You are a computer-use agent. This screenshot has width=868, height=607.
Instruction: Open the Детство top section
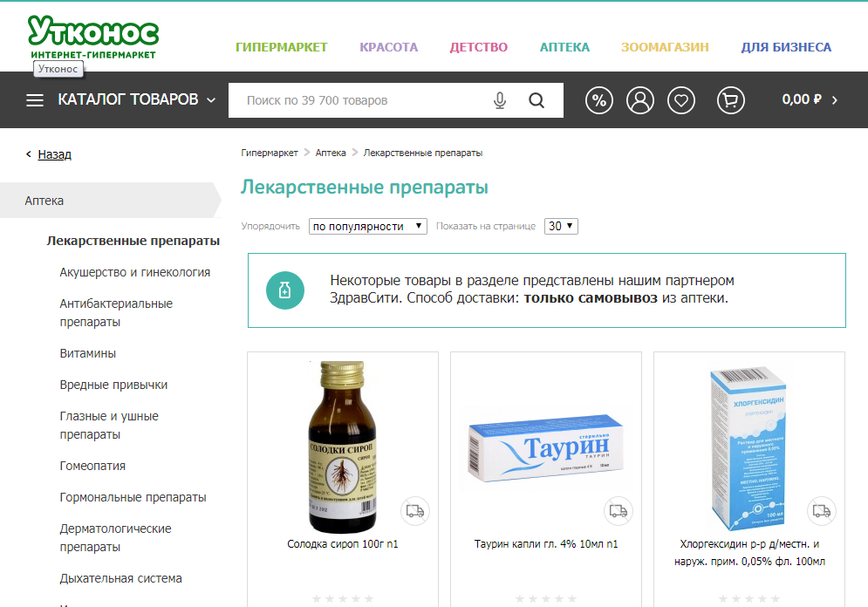(x=478, y=47)
